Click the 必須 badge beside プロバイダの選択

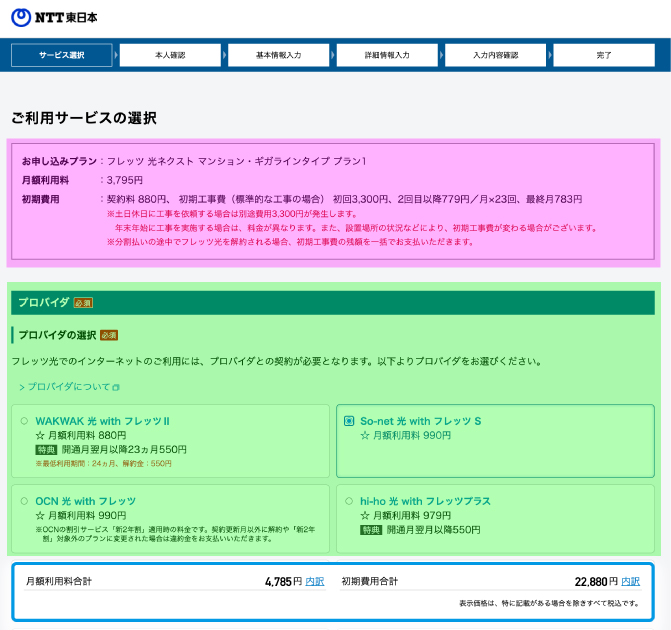pos(109,335)
